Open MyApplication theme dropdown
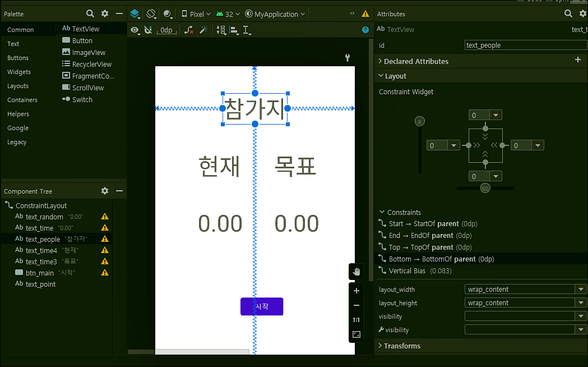 (275, 14)
